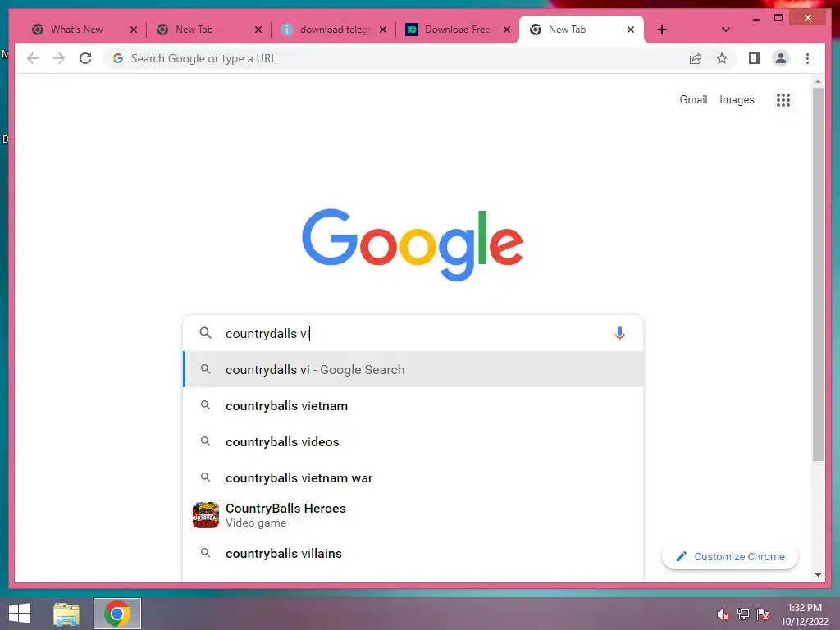The height and width of the screenshot is (630, 840).
Task: Click the pencil icon on Customize Chrome
Action: (x=681, y=557)
